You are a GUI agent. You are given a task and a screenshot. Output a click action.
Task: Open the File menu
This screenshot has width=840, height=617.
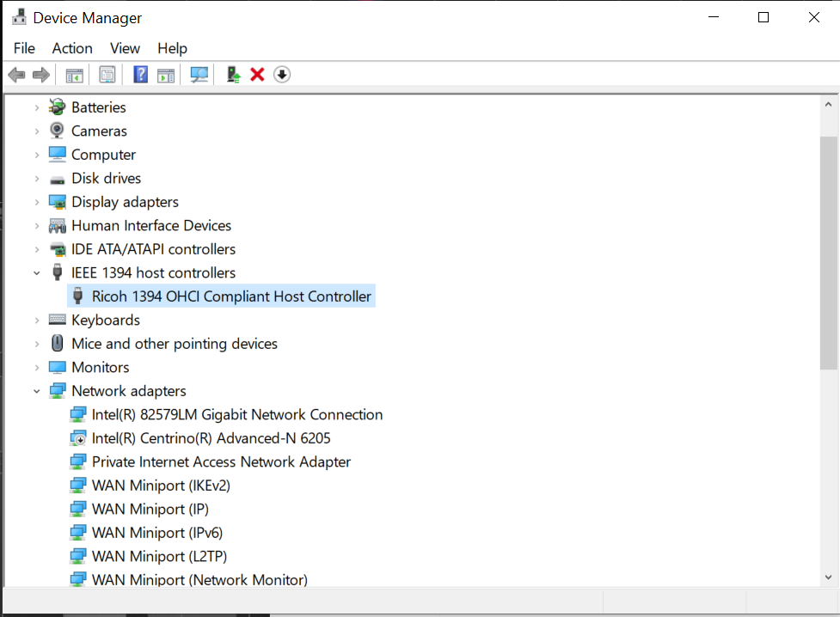click(24, 48)
